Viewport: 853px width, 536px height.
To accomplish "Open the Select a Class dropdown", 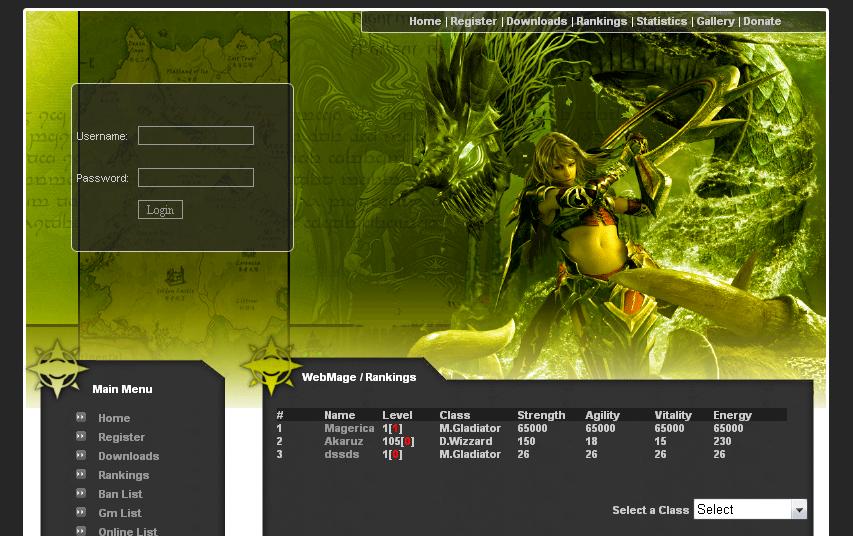I will click(750, 509).
